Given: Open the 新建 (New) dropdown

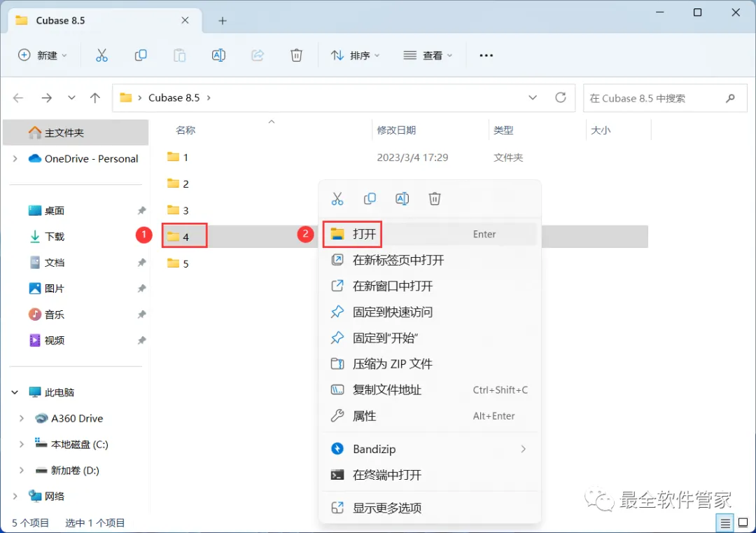Looking at the screenshot, I should tap(43, 55).
